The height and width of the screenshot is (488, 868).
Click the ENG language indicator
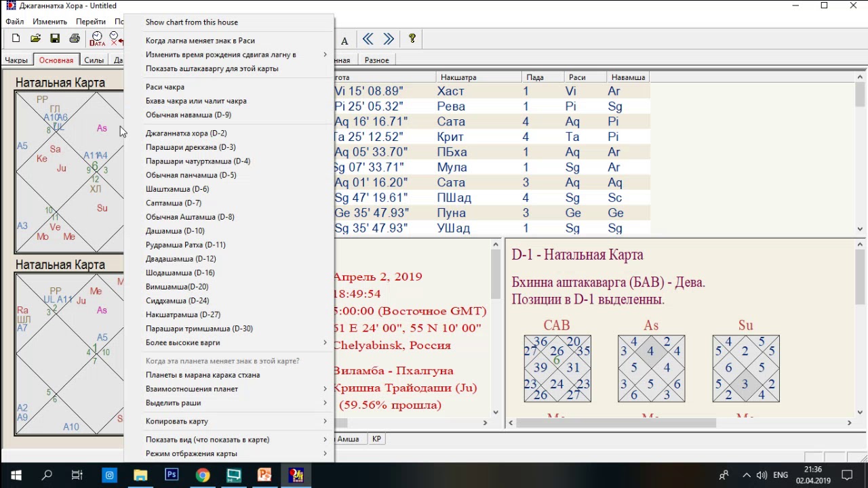(781, 475)
